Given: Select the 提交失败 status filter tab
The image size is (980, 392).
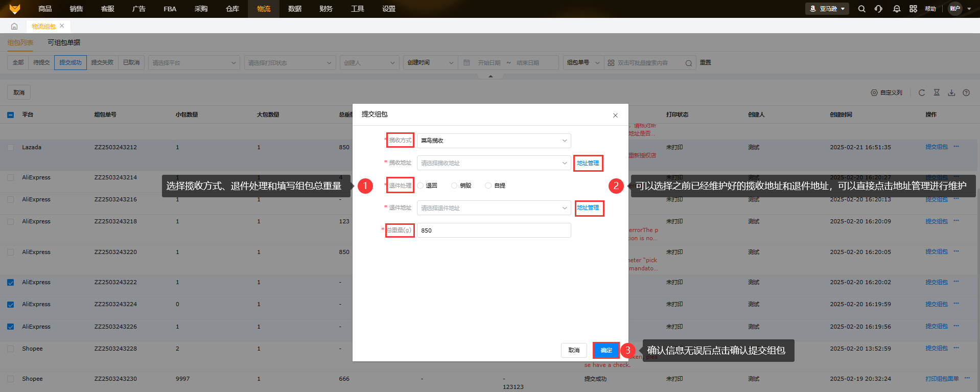Looking at the screenshot, I should tap(102, 63).
